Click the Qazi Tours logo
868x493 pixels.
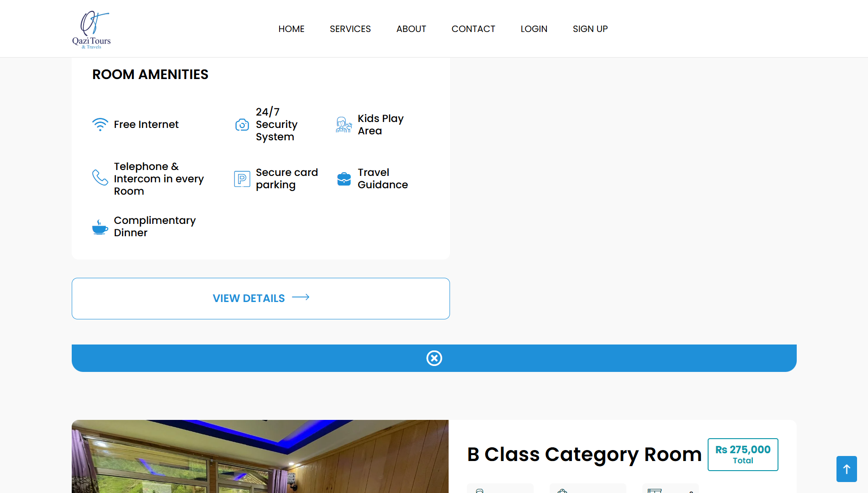click(x=91, y=29)
